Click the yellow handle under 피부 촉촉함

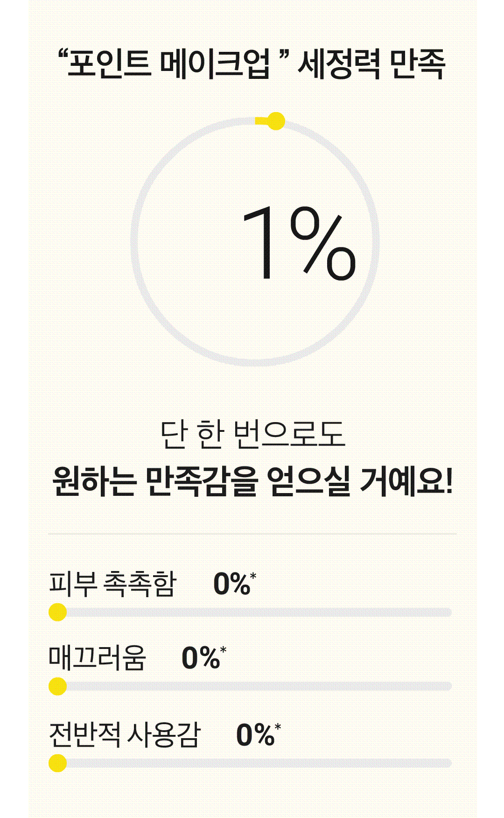pos(57,612)
